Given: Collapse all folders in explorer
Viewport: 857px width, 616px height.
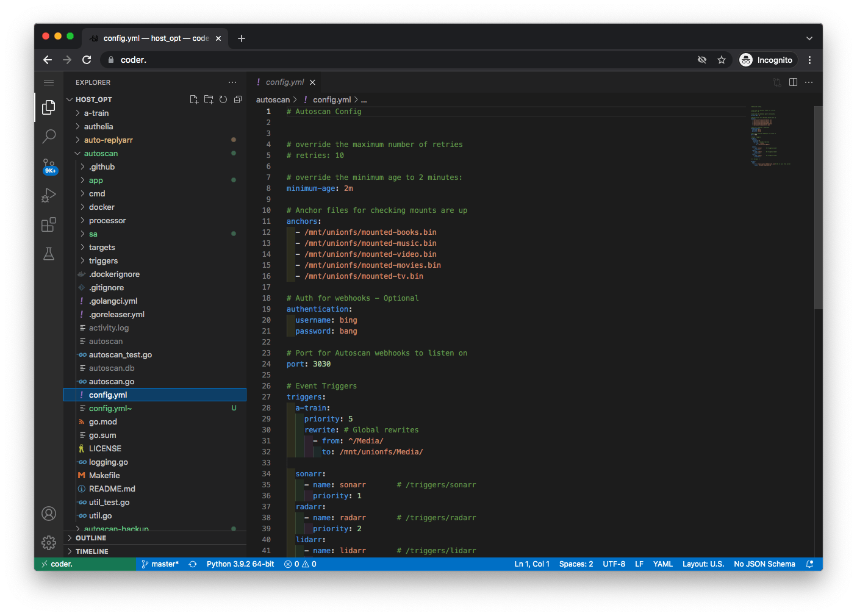Looking at the screenshot, I should pyautogui.click(x=238, y=99).
